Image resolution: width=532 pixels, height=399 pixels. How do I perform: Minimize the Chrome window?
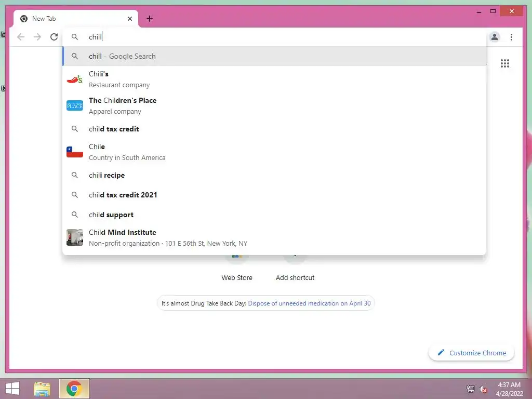coord(478,11)
